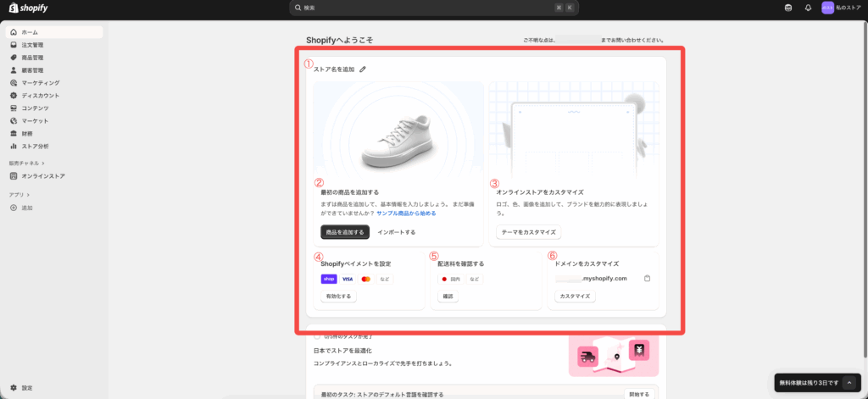This screenshot has width=868, height=399.
Task: Open the 私のストア account avatar
Action: (827, 8)
